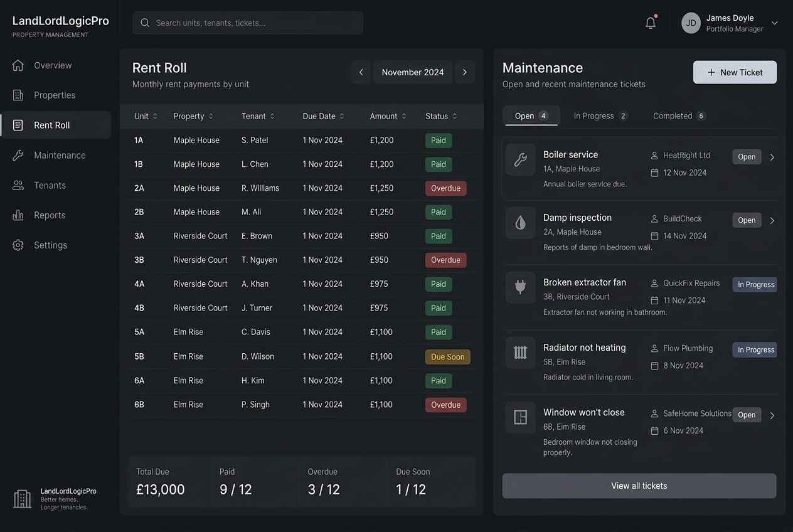Click the Open status on Boiler service
This screenshot has width=793, height=532.
pyautogui.click(x=747, y=157)
